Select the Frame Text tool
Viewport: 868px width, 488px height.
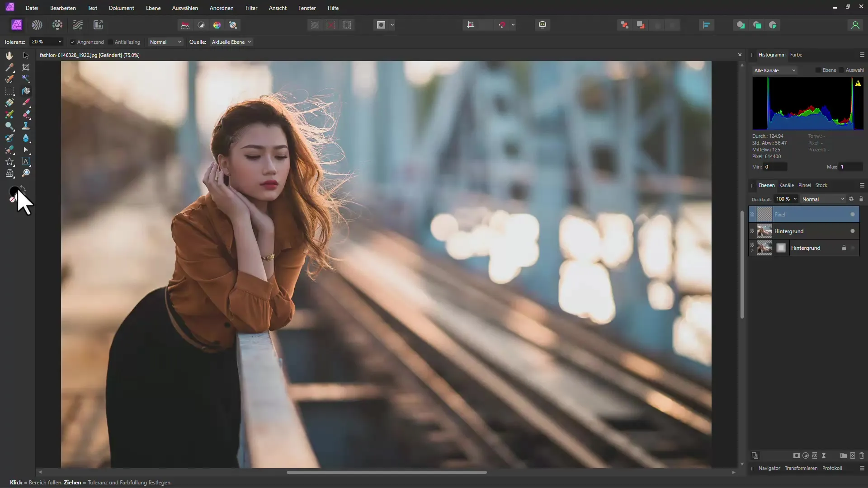(x=26, y=162)
